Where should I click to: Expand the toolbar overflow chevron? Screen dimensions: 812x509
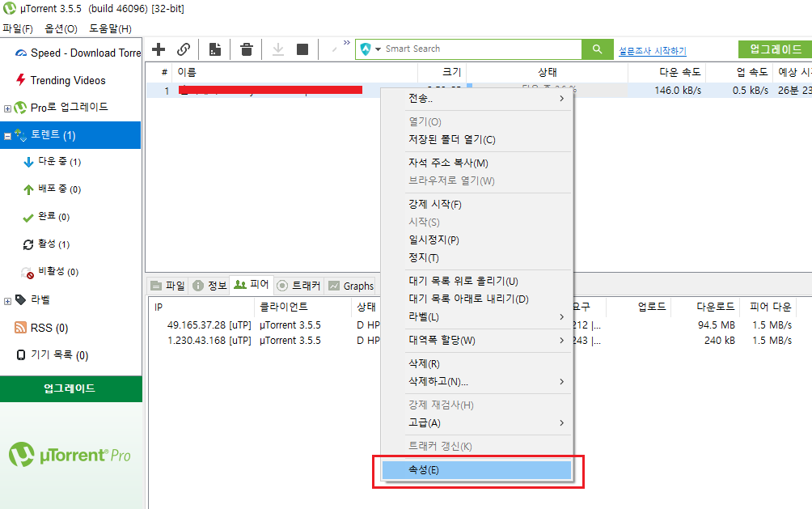click(346, 43)
